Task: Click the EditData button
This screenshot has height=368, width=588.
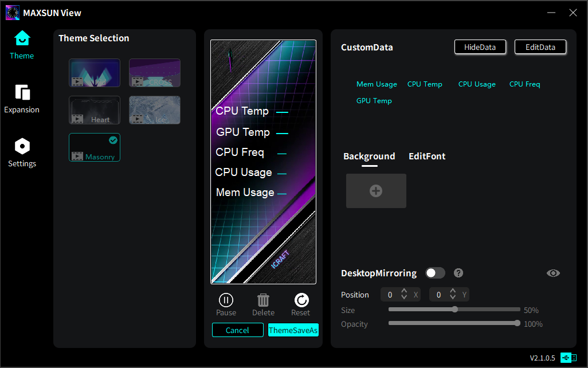Action: [540, 47]
